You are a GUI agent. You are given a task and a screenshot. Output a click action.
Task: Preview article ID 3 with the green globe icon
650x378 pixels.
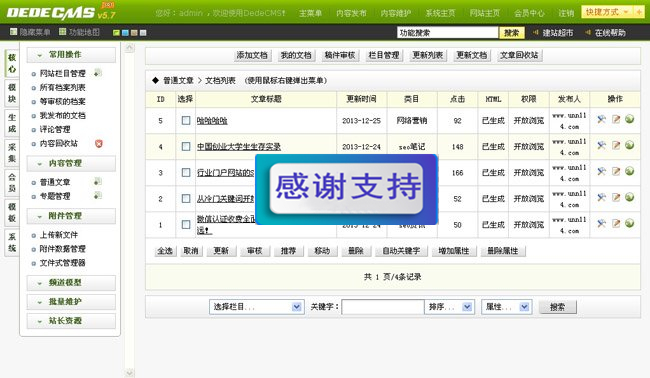[630, 171]
